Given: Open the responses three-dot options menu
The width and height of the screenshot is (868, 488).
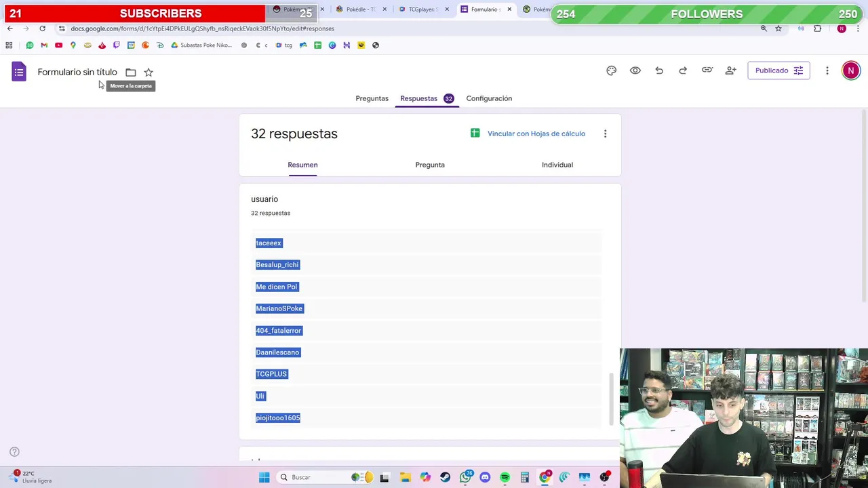Looking at the screenshot, I should pos(605,134).
